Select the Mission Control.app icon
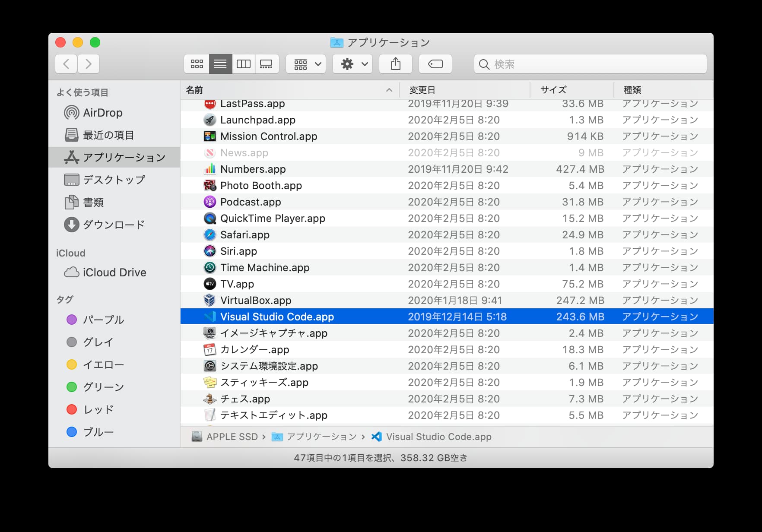This screenshot has width=762, height=532. point(210,136)
